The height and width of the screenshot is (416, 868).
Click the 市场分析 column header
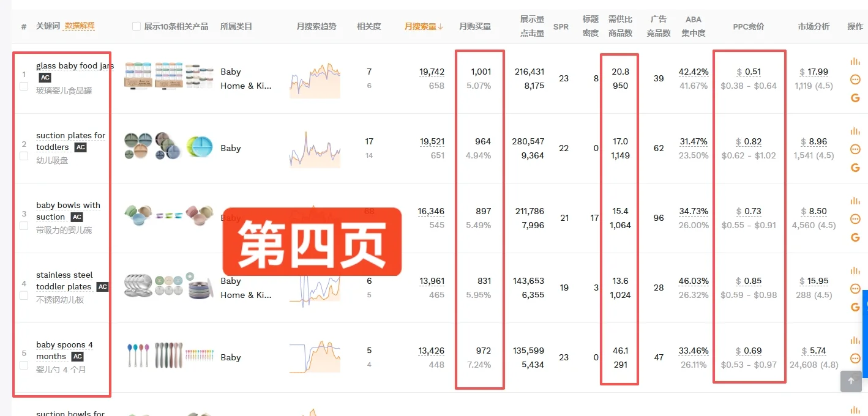pyautogui.click(x=814, y=26)
